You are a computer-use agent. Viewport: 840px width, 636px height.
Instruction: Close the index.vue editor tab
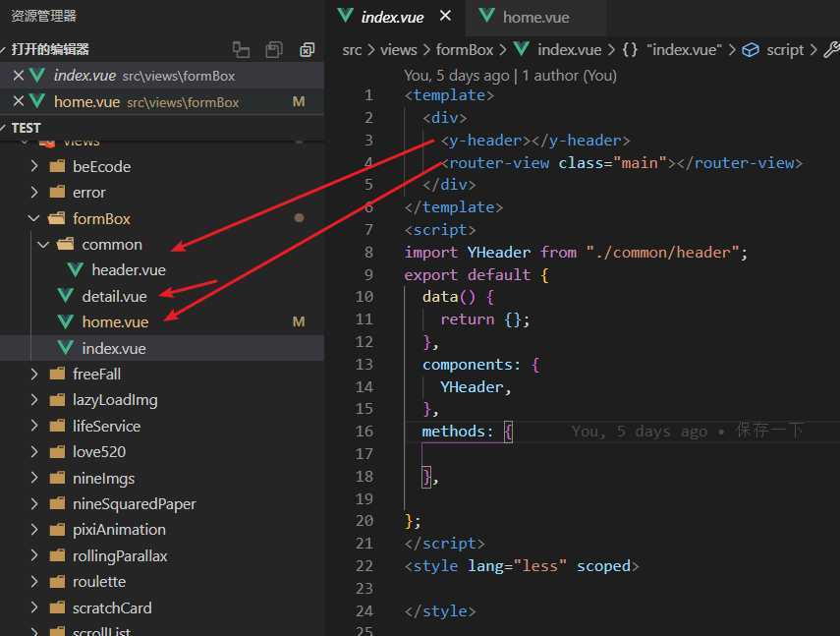pos(445,16)
